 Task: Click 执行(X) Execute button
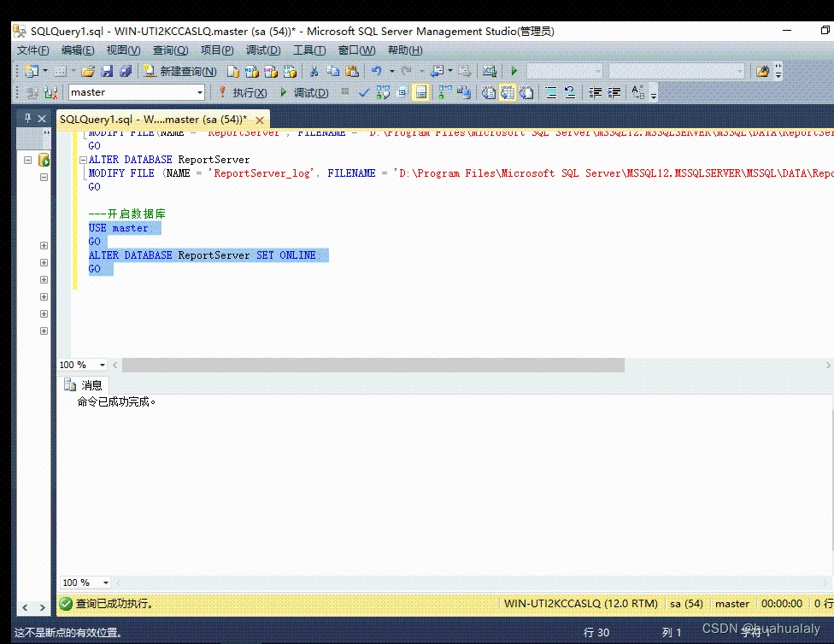click(x=243, y=92)
